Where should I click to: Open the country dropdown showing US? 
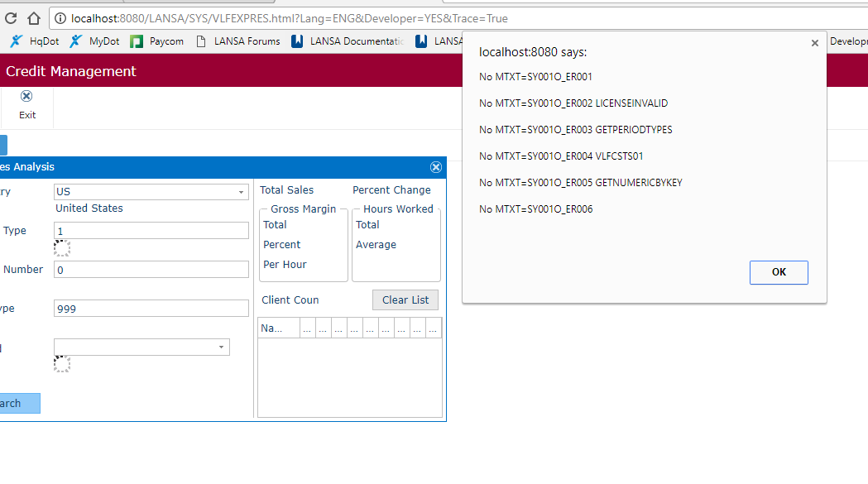coord(151,192)
